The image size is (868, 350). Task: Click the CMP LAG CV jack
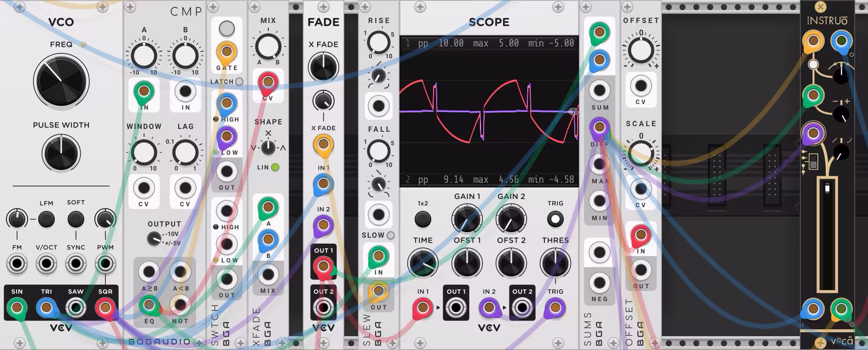[185, 188]
